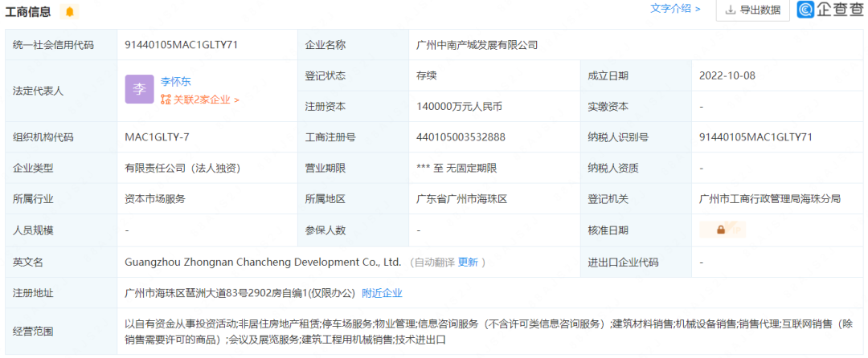The image size is (868, 358).
Task: Click the 导出数据 export button
Action: (753, 10)
